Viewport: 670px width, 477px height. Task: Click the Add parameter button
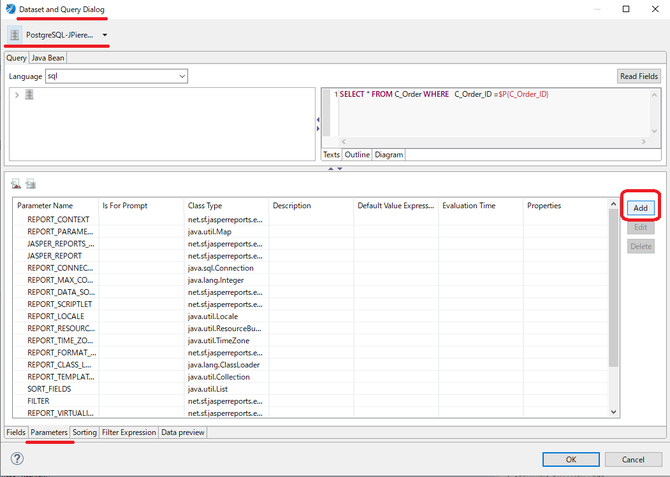pos(641,208)
